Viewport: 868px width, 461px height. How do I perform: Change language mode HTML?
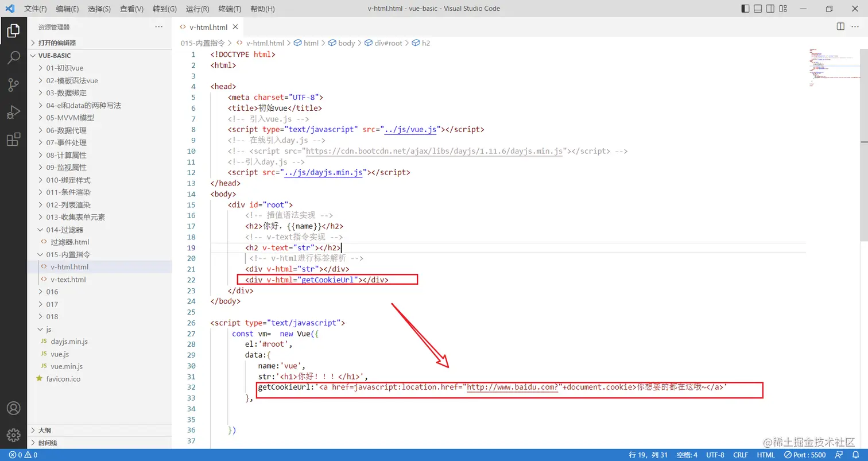[x=766, y=455]
